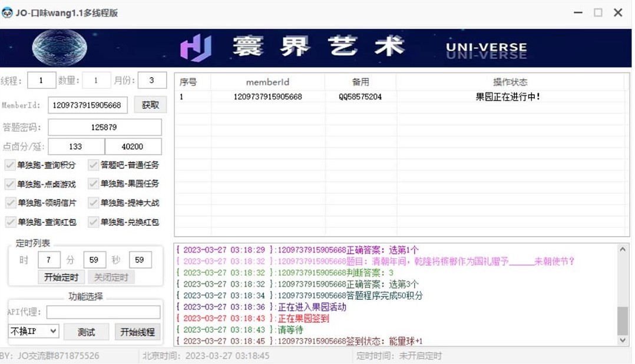Toggle 单独跑-领明信片 checkbox
This screenshot has width=635, height=364.
point(10,203)
